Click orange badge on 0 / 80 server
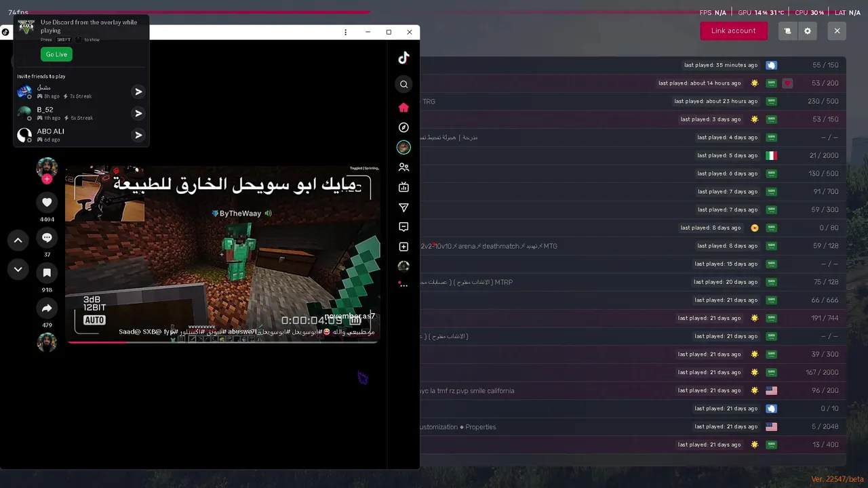This screenshot has width=868, height=488. pos(755,228)
